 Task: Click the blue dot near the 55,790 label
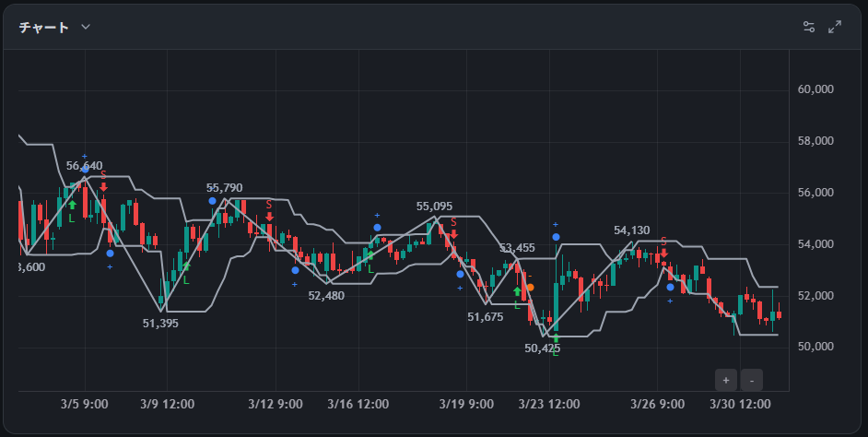(213, 201)
